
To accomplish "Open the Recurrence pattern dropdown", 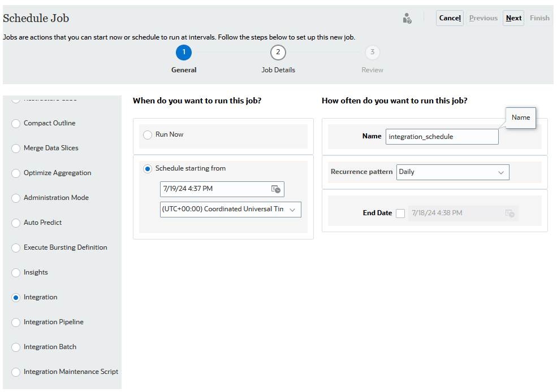I will pyautogui.click(x=452, y=172).
